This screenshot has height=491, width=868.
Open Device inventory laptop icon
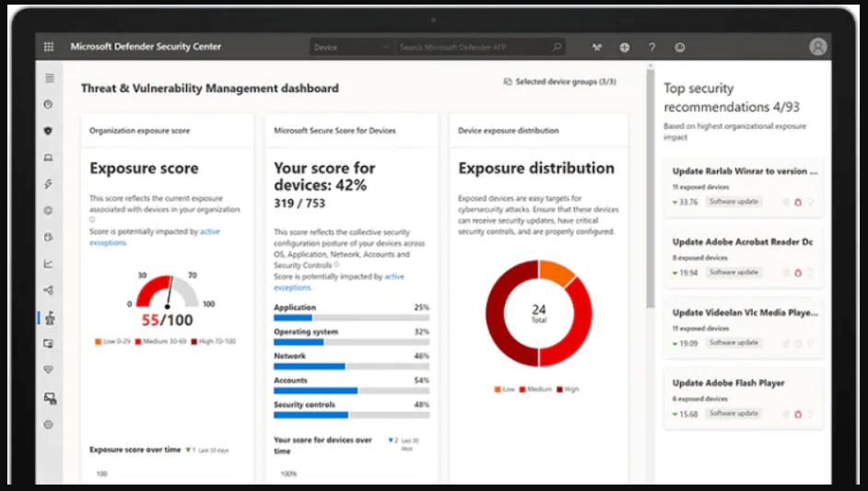pos(48,158)
